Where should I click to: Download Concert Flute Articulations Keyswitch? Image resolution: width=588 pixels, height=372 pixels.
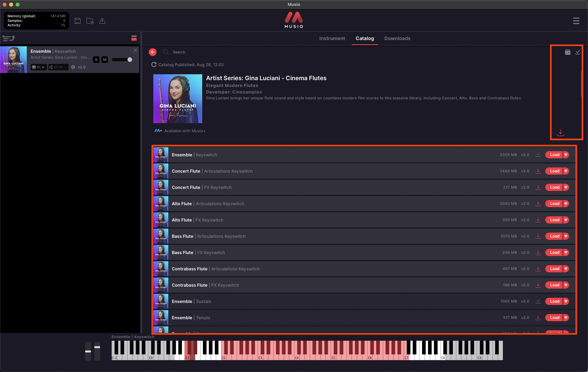(538, 171)
